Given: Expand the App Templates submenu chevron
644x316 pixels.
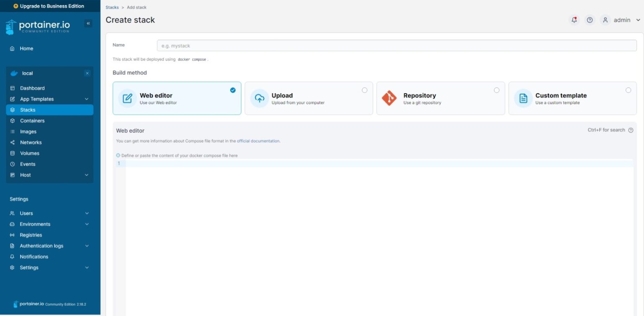Looking at the screenshot, I should point(87,99).
